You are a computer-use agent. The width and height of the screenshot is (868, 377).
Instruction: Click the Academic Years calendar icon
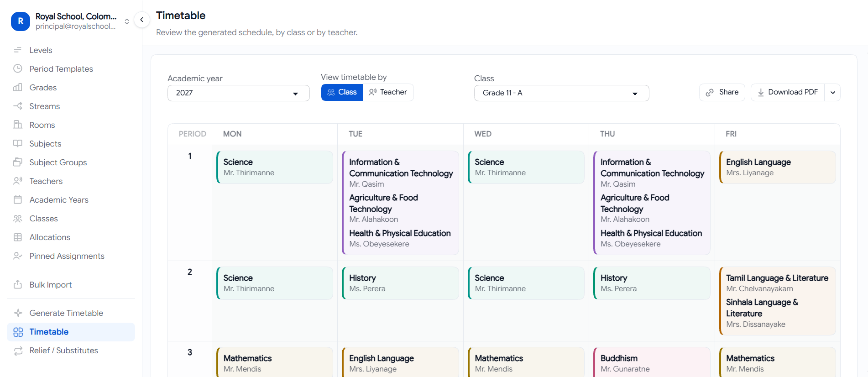[x=18, y=199]
